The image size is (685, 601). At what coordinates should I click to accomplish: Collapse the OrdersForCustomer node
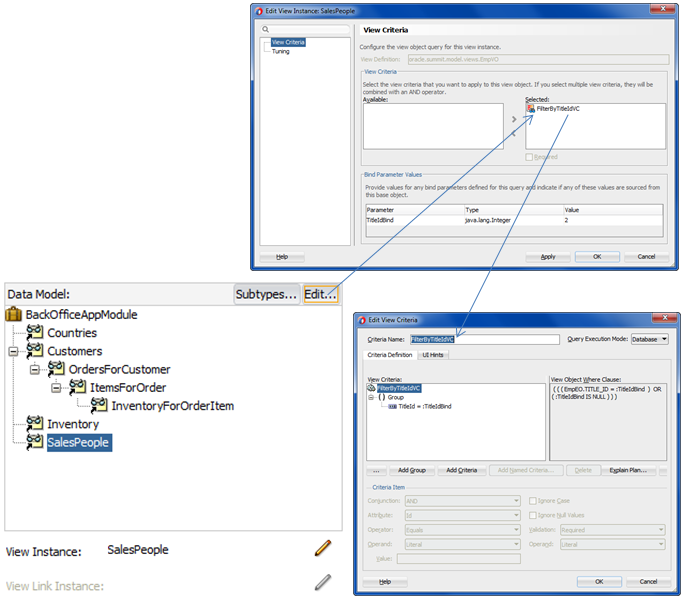click(35, 370)
